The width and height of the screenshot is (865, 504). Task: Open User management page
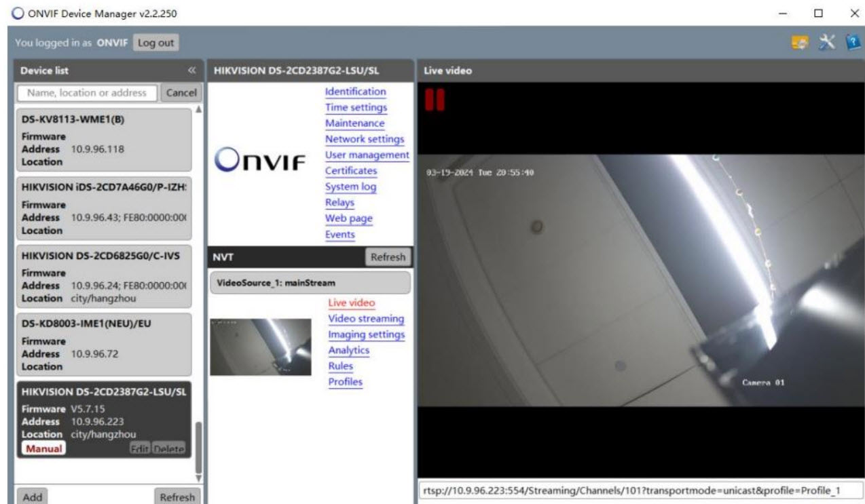pos(367,155)
